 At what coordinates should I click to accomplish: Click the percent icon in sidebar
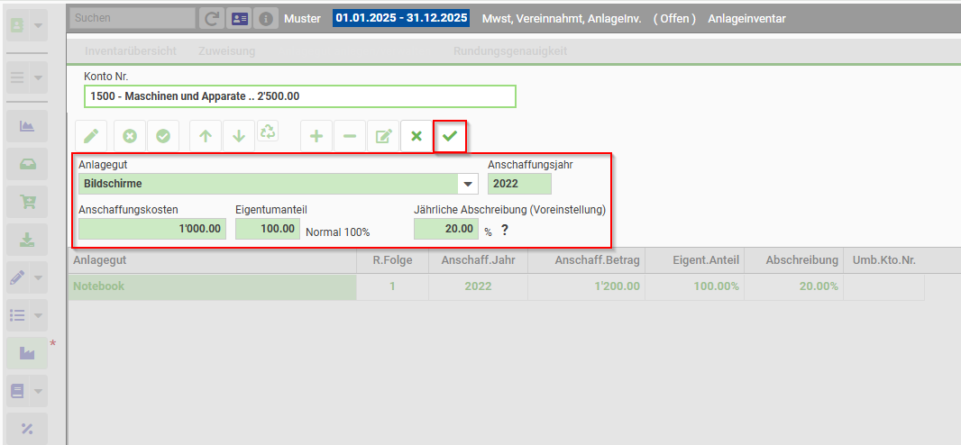(x=27, y=428)
